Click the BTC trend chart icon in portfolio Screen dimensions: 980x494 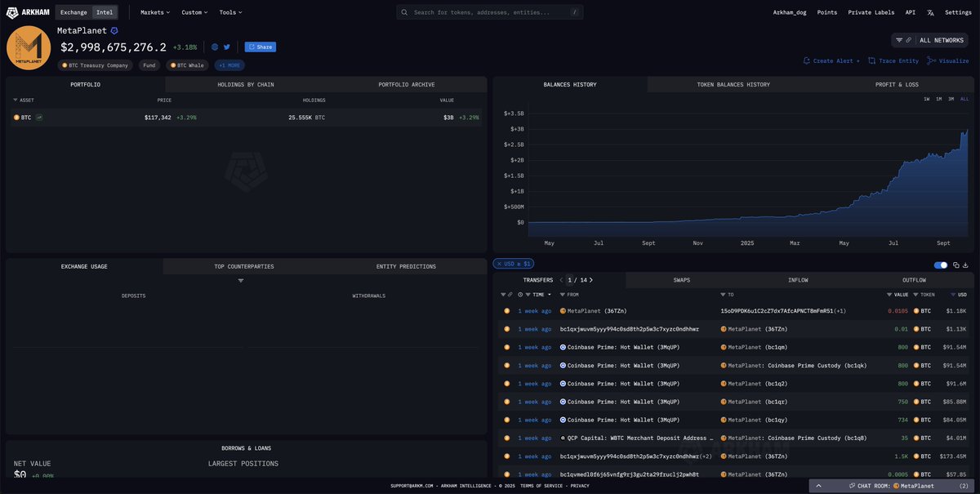pos(39,118)
